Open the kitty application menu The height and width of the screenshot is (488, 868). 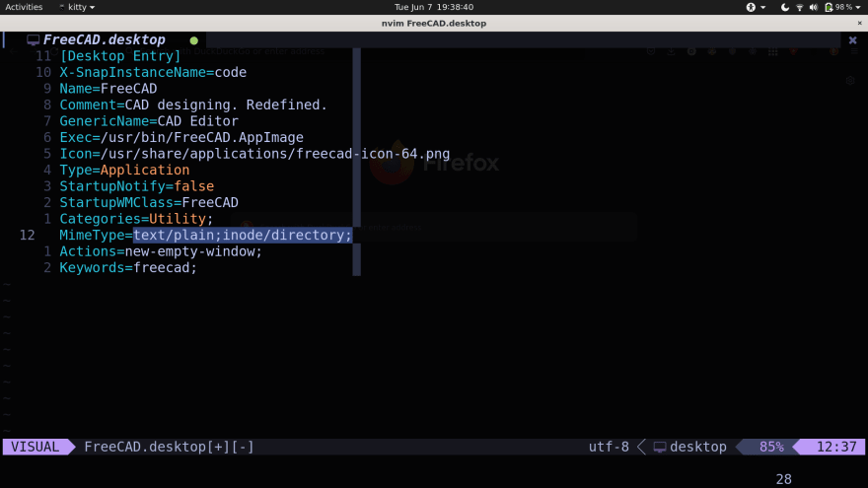[77, 7]
